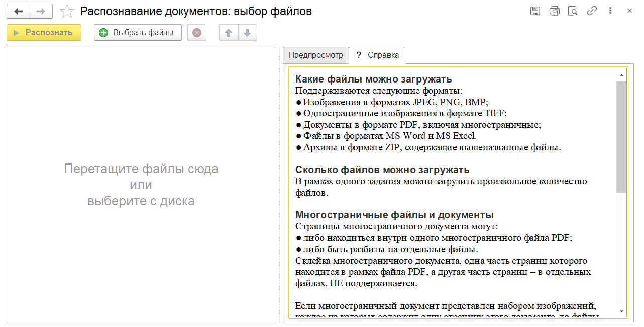Click the help text vertical scrollbar thumb
Image resolution: width=644 pixels, height=327 pixels.
pyautogui.click(x=621, y=137)
